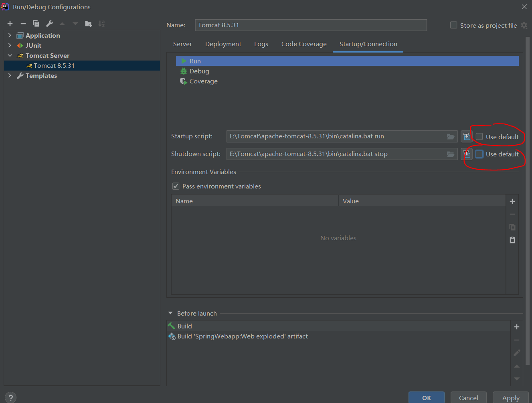
Task: Click the Tomcat 8.5.31 server icon
Action: pyautogui.click(x=29, y=66)
